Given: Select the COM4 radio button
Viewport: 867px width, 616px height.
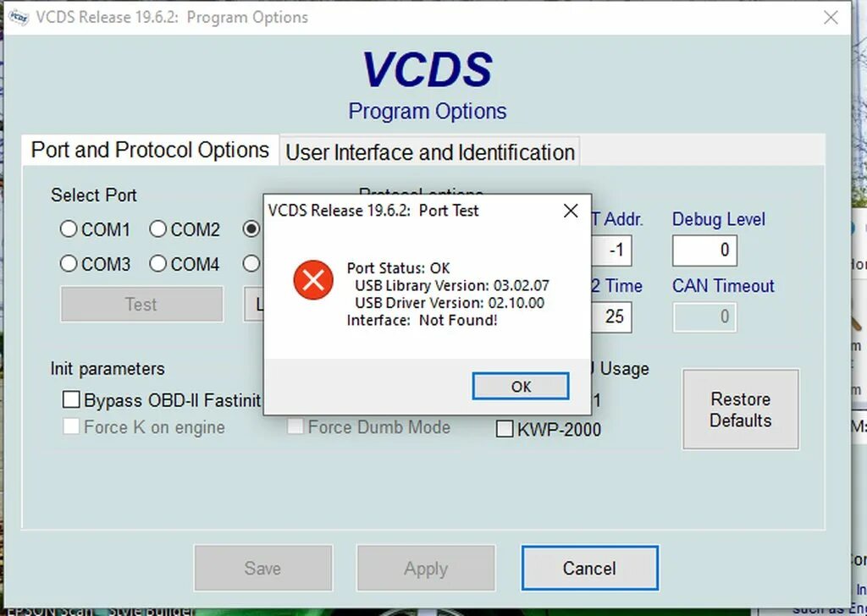Looking at the screenshot, I should click(157, 263).
